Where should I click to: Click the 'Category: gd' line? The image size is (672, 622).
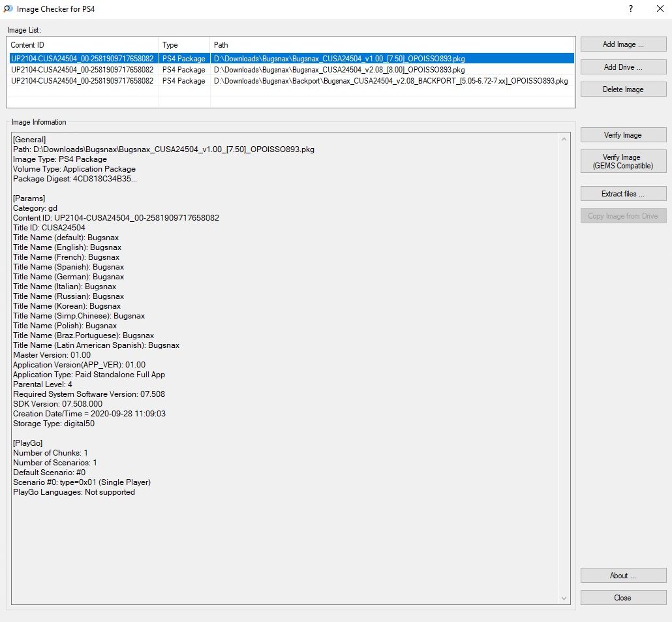[35, 208]
